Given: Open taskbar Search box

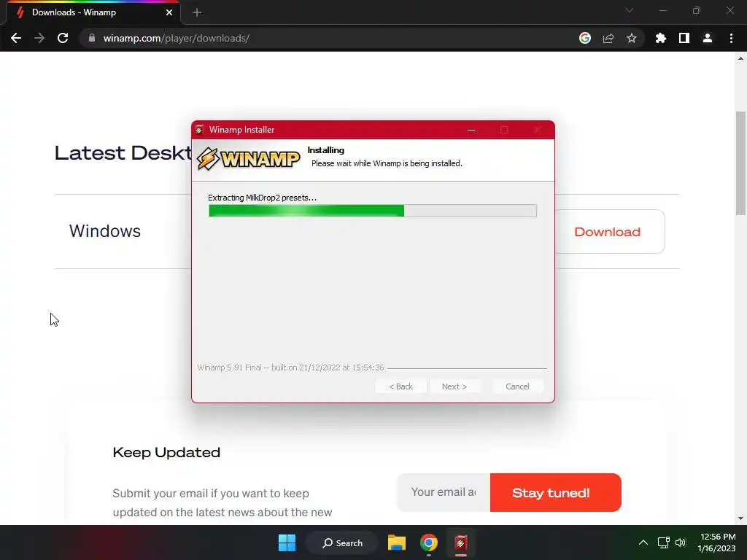Looking at the screenshot, I should 342,542.
